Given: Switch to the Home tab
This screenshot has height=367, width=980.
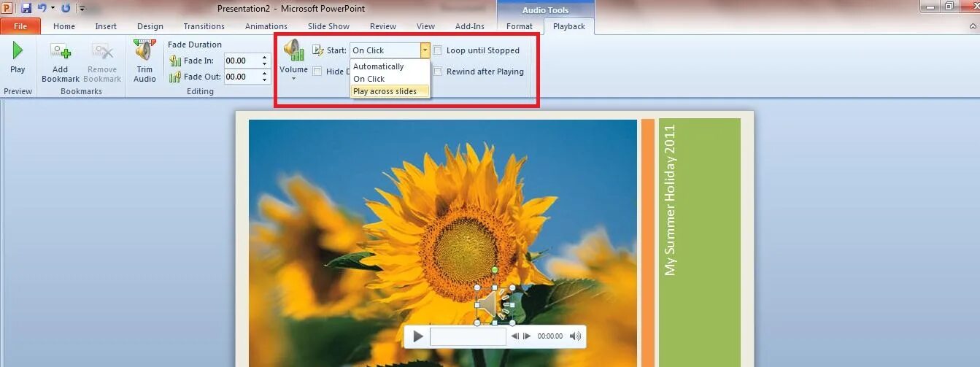Looking at the screenshot, I should pos(64,26).
